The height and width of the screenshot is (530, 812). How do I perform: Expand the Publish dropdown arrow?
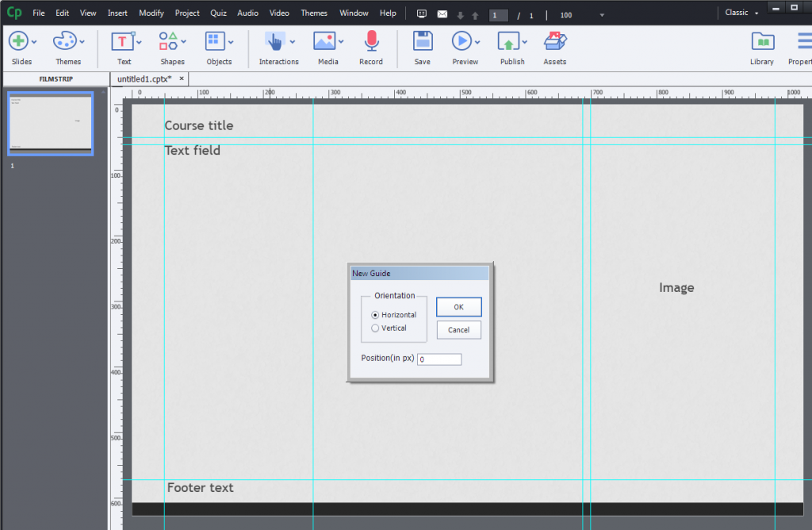(x=525, y=42)
